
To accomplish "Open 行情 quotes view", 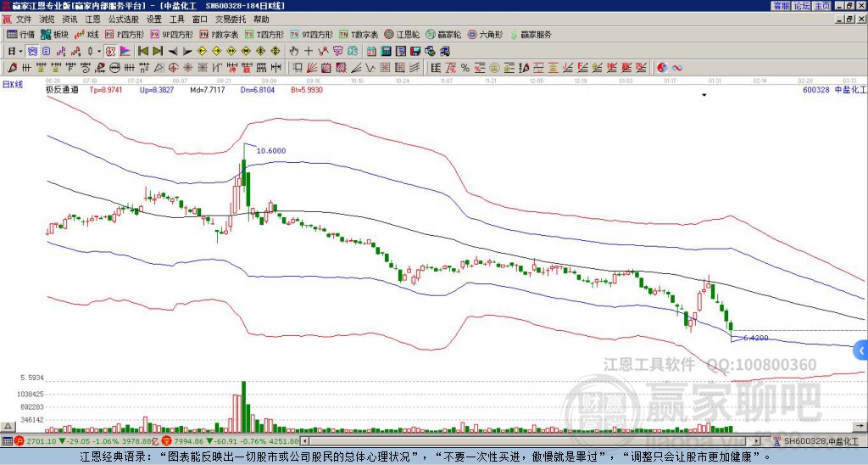I will (x=20, y=34).
